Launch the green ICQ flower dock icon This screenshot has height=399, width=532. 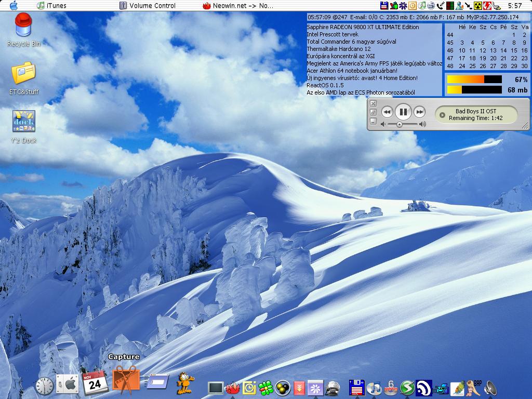coord(266,388)
